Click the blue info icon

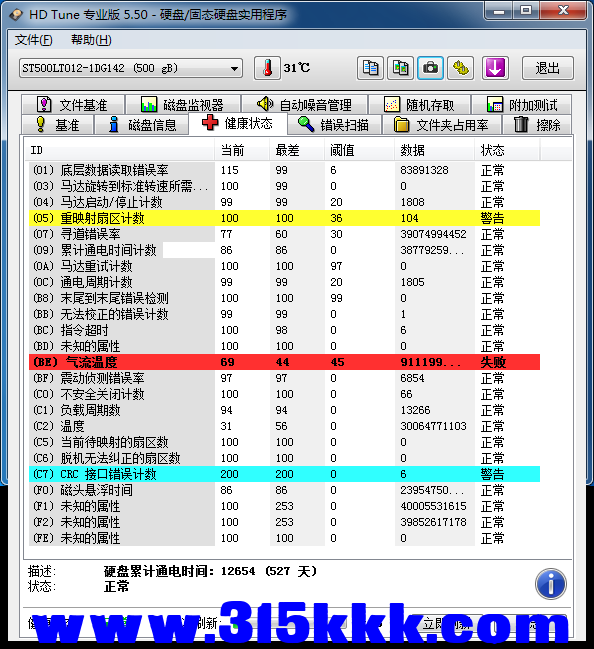coord(551,584)
